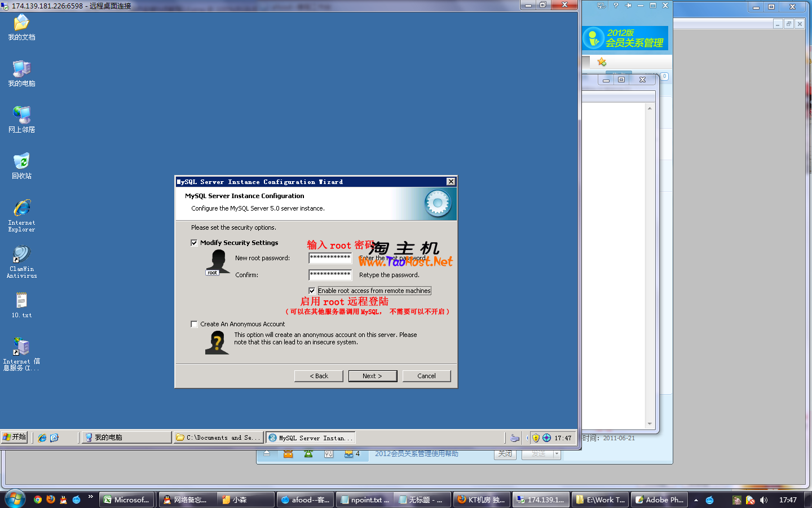
Task: Cancel the MySQL configuration wizard
Action: pyautogui.click(x=427, y=376)
